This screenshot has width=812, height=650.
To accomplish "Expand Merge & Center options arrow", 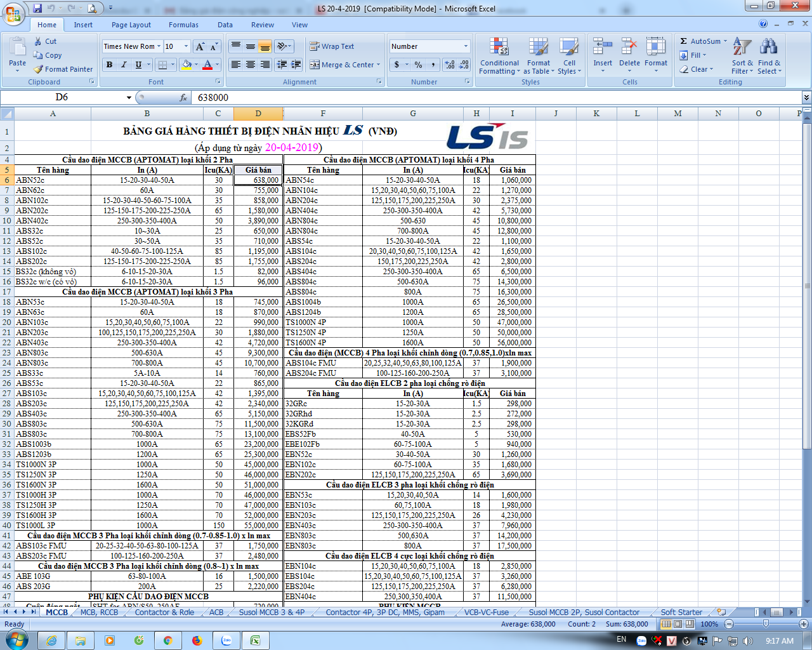I will (x=378, y=65).
